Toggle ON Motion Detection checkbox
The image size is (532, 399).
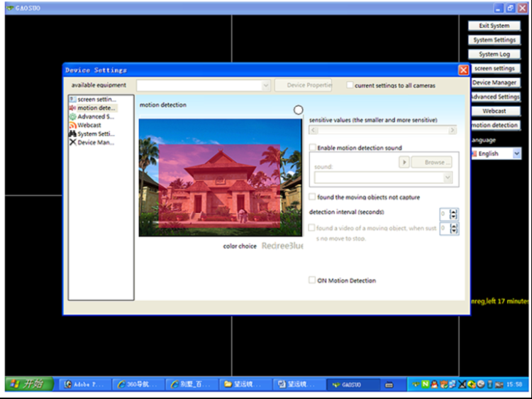312,280
